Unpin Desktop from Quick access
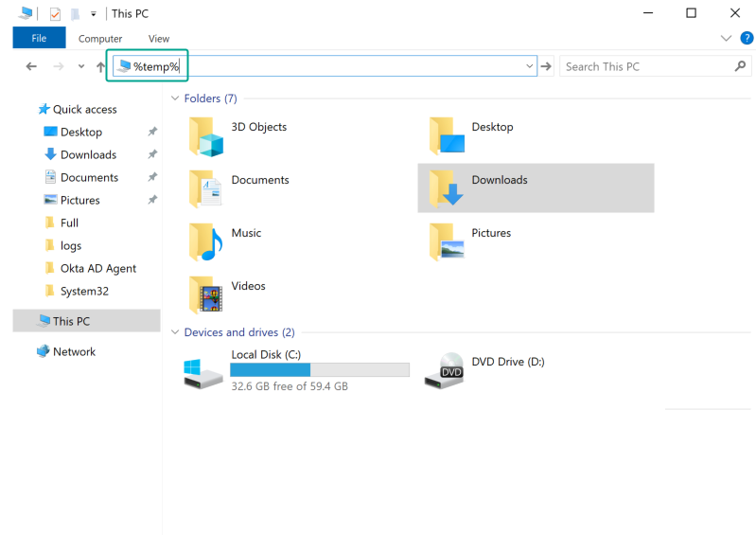The image size is (756, 535). (x=152, y=133)
